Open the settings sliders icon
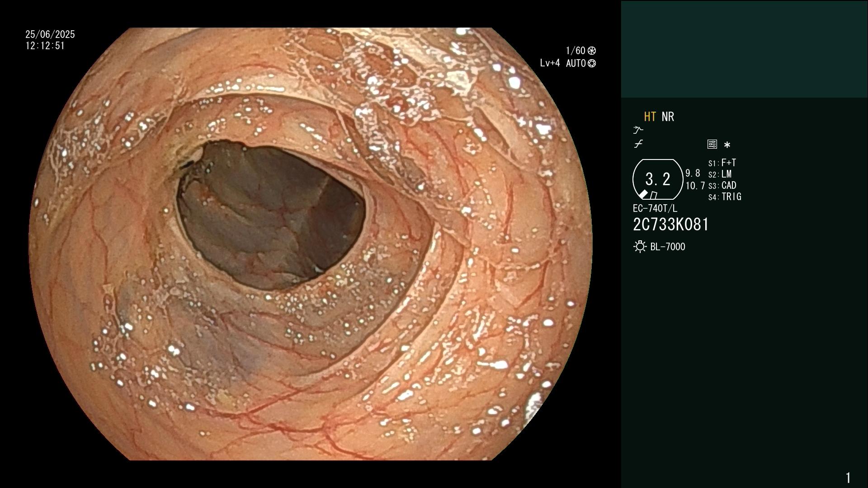This screenshot has width=868, height=488. point(712,144)
